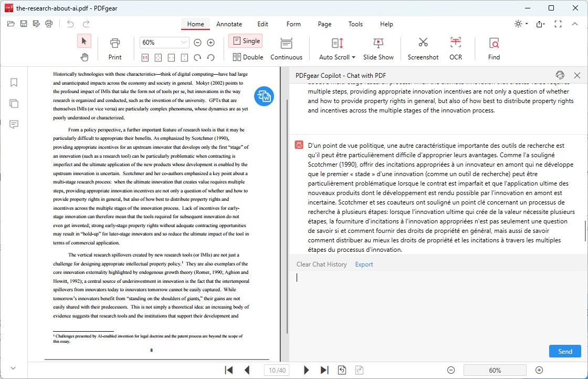Save the document with the floppy icon
The image size is (588, 379).
(24, 24)
